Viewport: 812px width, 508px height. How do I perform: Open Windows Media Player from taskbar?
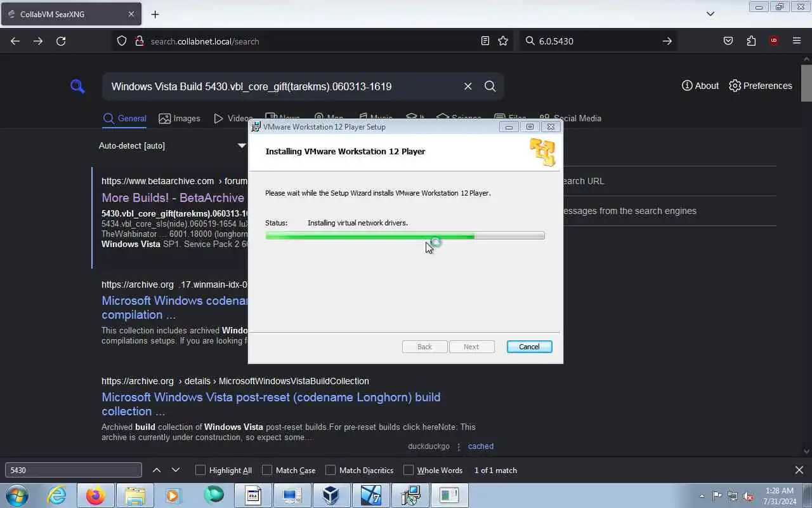click(174, 495)
